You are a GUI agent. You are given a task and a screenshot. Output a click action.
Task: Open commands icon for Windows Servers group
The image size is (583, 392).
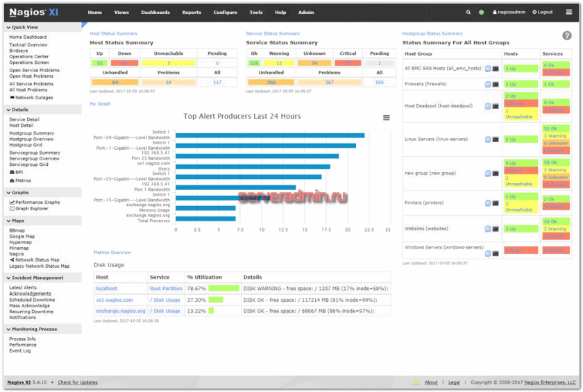click(496, 253)
